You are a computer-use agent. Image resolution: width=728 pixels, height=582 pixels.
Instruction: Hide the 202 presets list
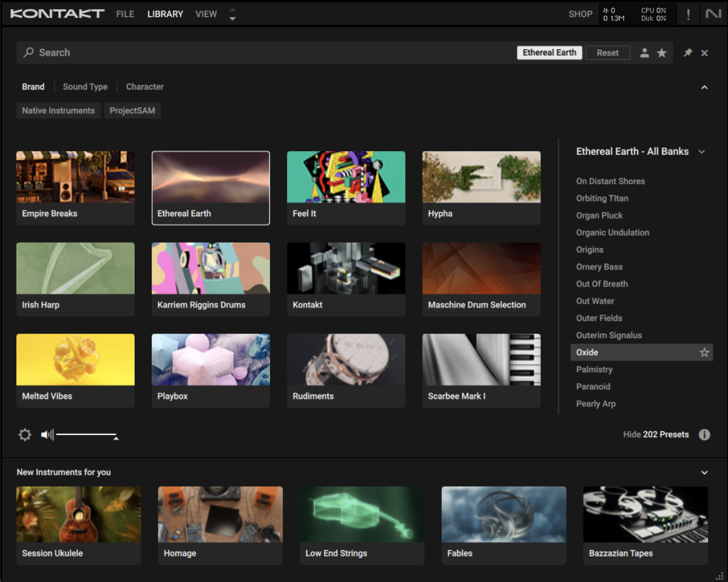click(656, 435)
